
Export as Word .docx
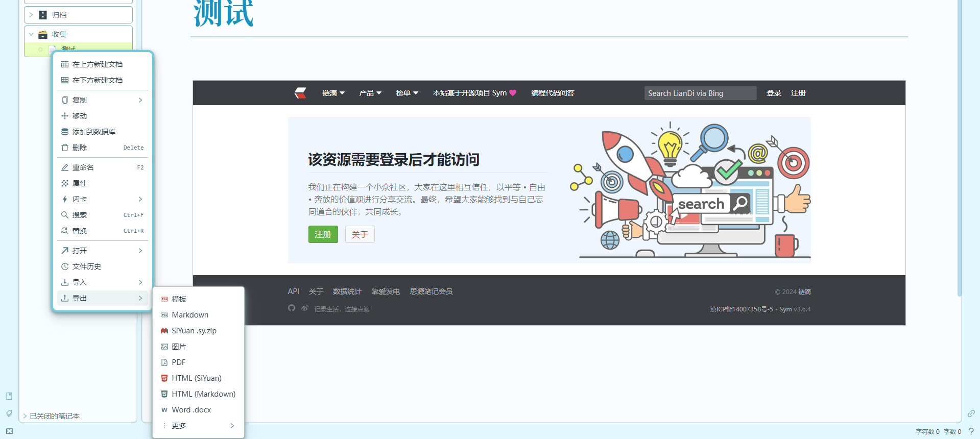coord(199,410)
